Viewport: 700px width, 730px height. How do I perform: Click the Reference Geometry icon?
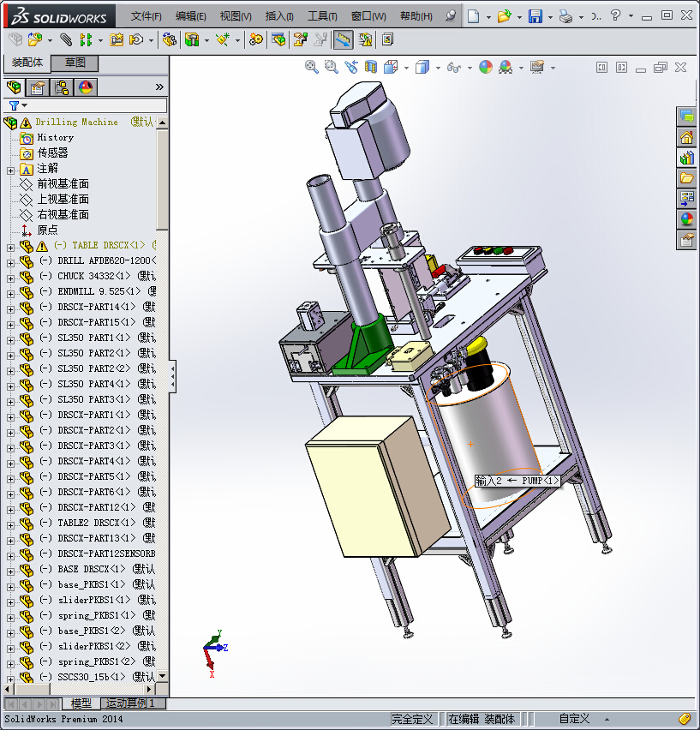[223, 39]
